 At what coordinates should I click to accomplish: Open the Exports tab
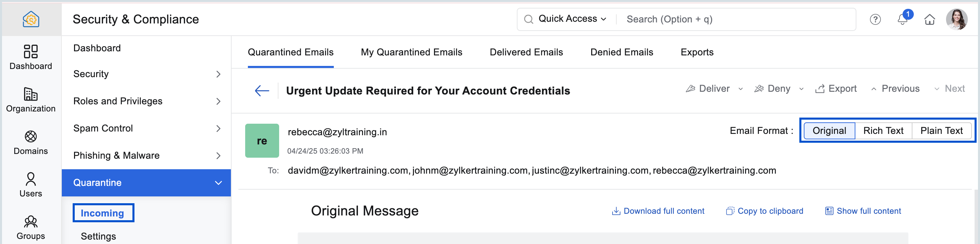pyautogui.click(x=696, y=52)
